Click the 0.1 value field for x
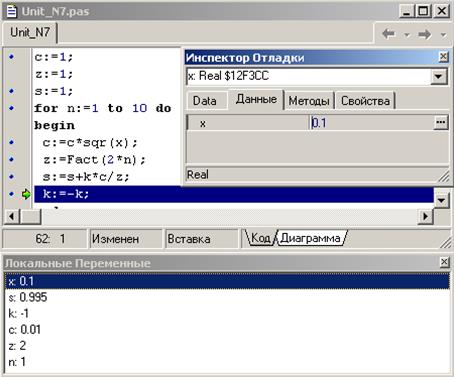Image resolution: width=454 pixels, height=377 pixels. pyautogui.click(x=372, y=123)
